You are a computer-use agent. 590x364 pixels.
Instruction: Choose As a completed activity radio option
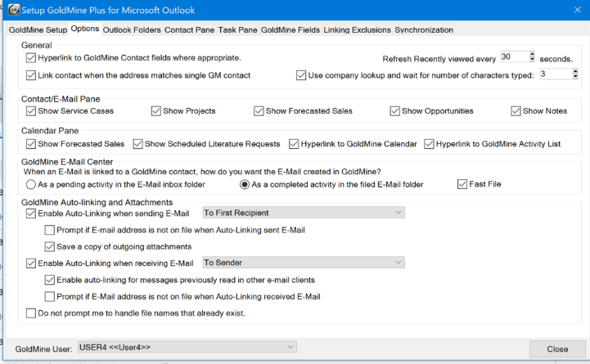(245, 184)
